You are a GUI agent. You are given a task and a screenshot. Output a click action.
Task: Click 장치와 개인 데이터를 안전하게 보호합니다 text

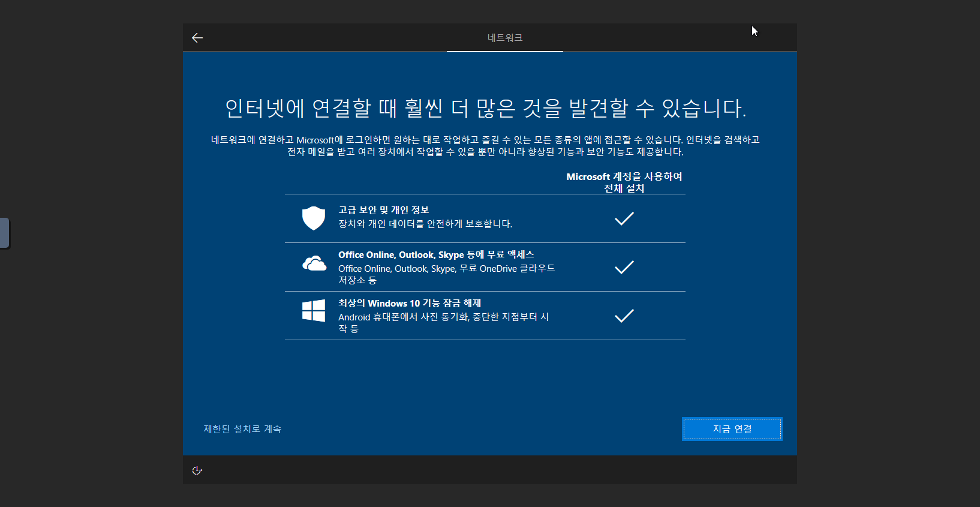click(425, 224)
